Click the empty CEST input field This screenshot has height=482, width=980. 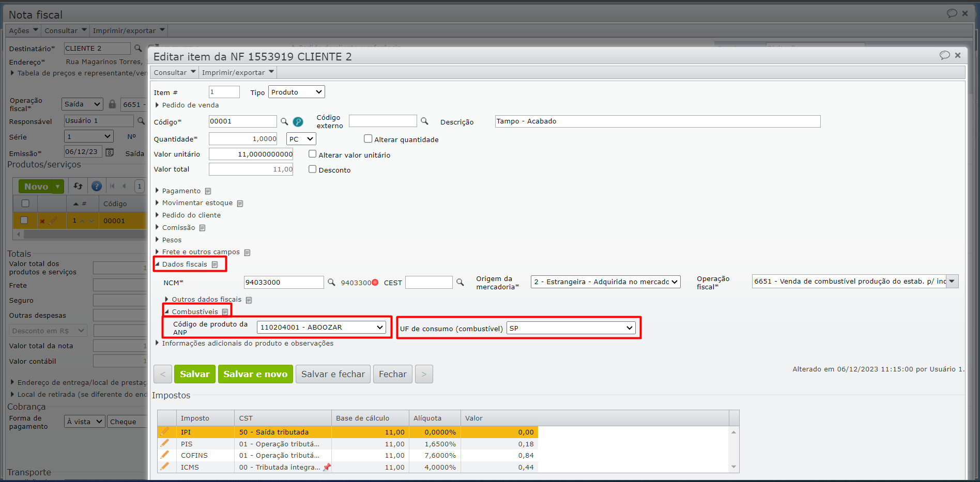pyautogui.click(x=428, y=282)
